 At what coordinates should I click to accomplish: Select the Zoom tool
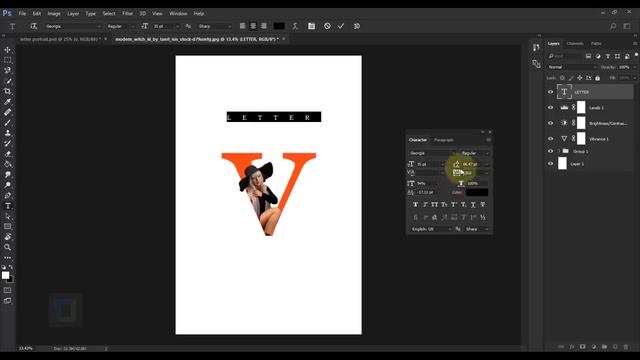click(7, 247)
